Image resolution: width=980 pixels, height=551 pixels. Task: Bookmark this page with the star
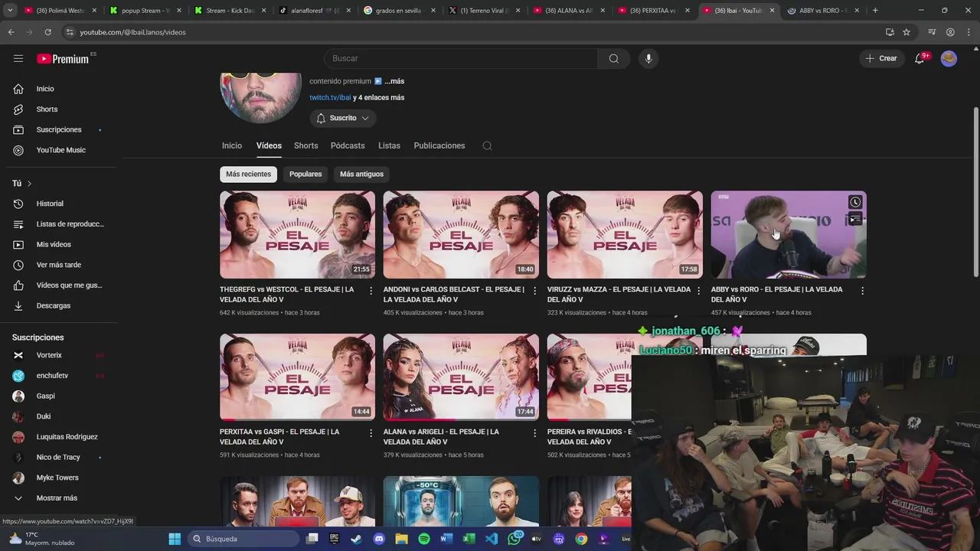906,32
